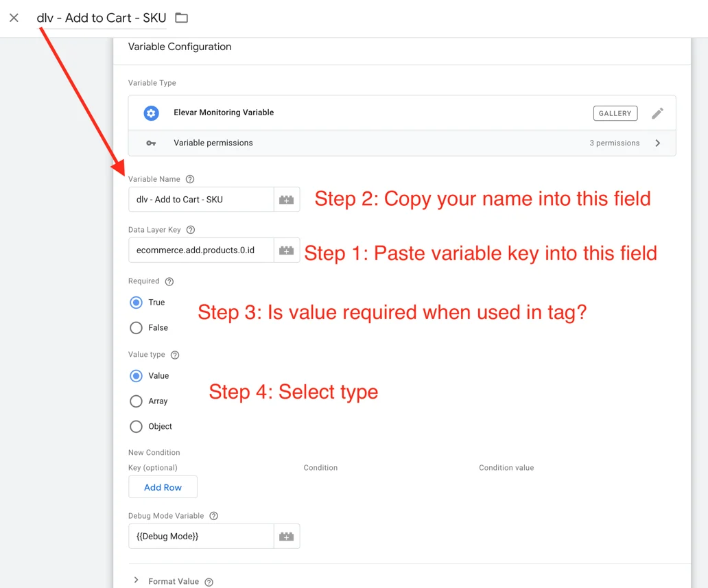Open help icon next to Value type
The height and width of the screenshot is (588, 708).
(x=175, y=355)
